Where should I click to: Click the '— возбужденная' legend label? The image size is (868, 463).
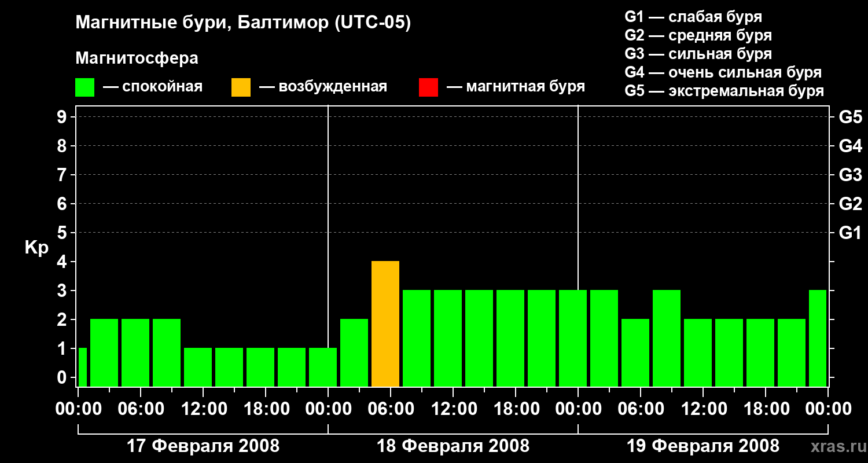(323, 87)
